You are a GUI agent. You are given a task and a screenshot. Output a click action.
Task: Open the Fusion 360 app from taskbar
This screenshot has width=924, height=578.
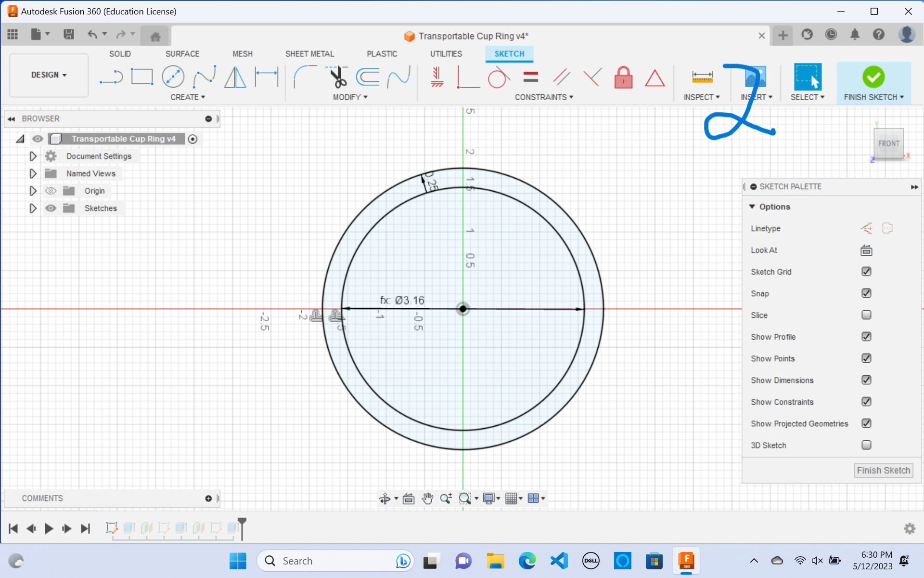coord(686,561)
